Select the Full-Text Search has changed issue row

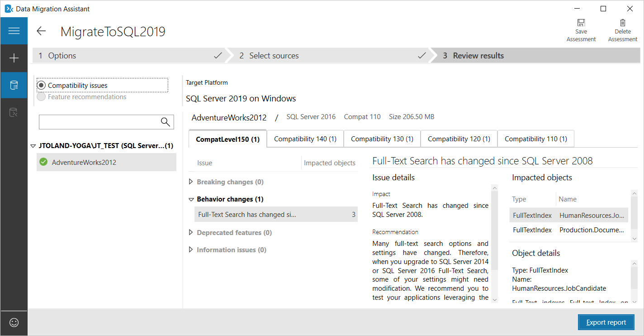276,215
